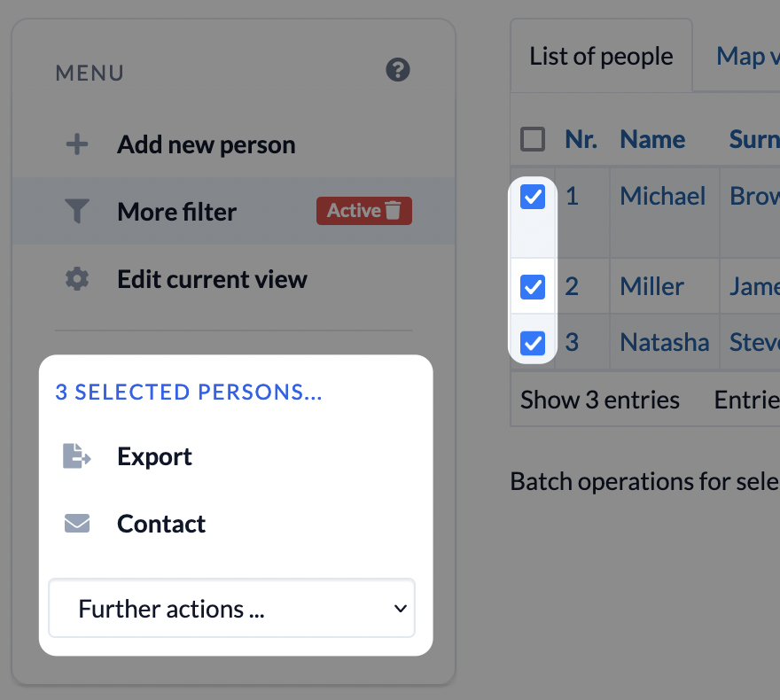The width and height of the screenshot is (780, 700).
Task: Open the Further actions dropdown
Action: click(232, 608)
